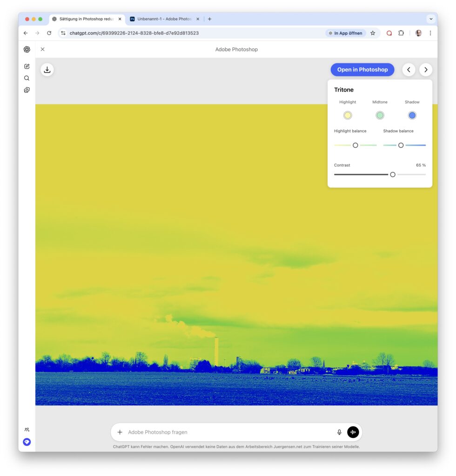Image resolution: width=456 pixels, height=476 pixels.
Task: Go to the next effect arrow
Action: 425,70
